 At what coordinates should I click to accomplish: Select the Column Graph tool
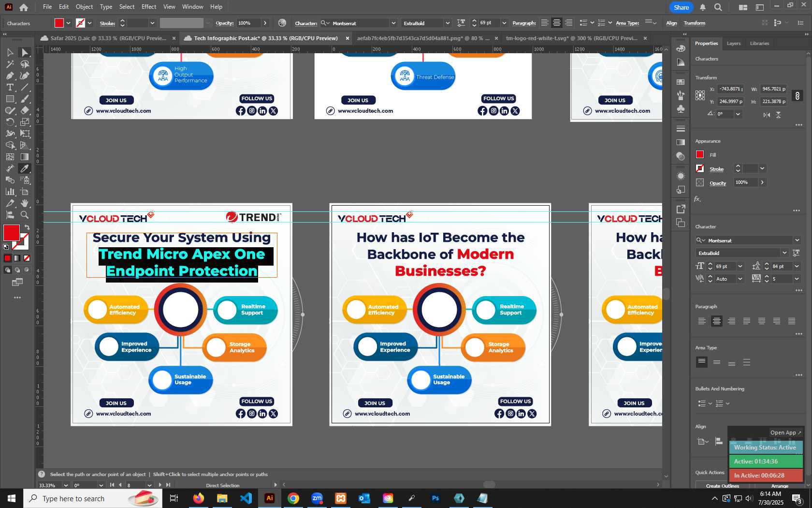point(10,192)
